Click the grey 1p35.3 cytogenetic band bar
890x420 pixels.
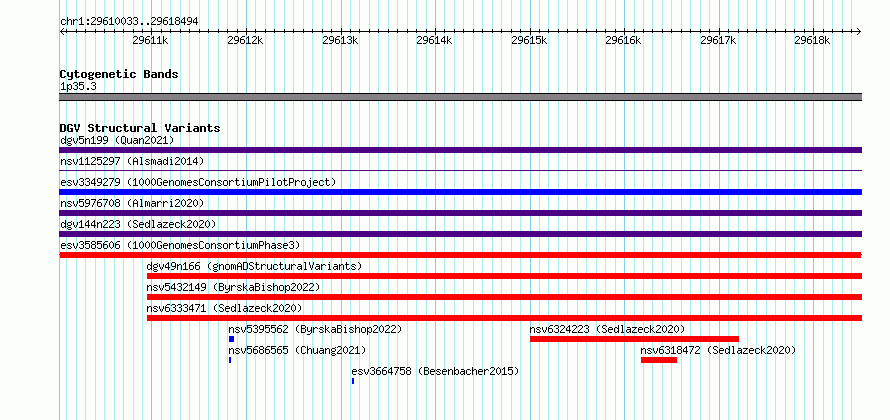click(460, 97)
